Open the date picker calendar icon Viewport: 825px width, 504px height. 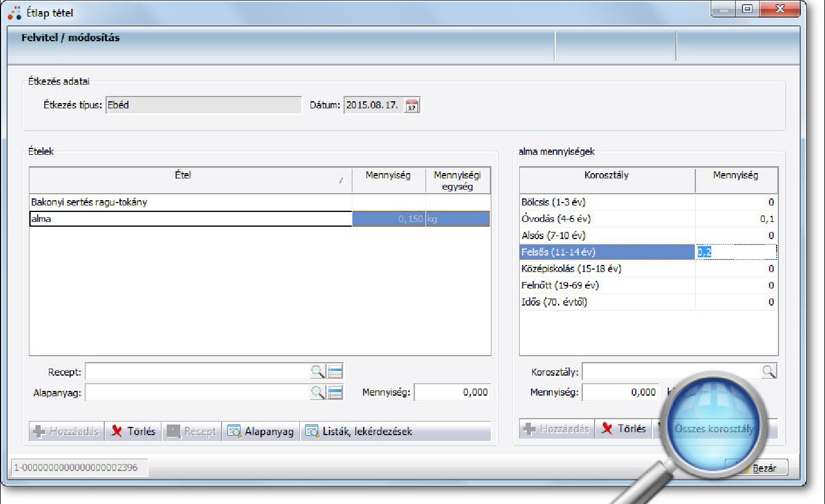point(412,106)
